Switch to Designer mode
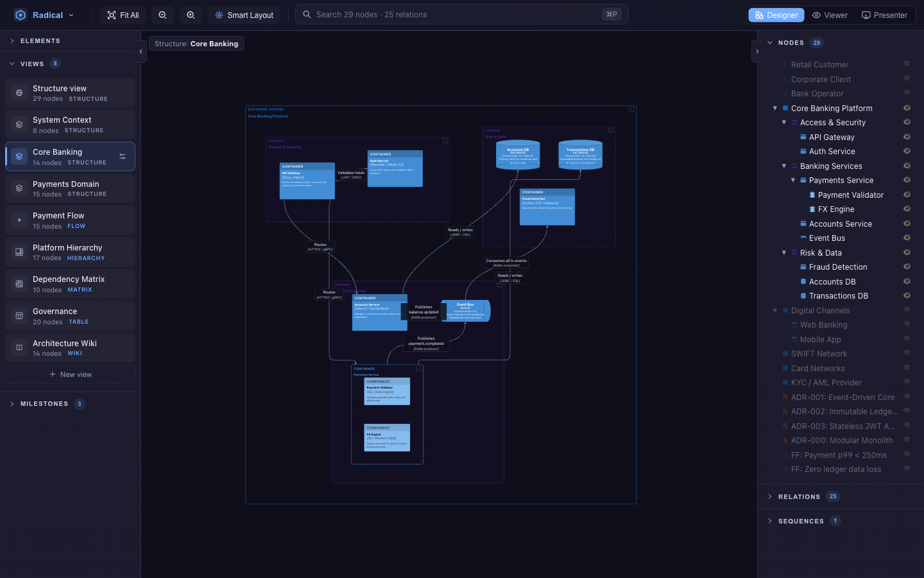Screen dimensions: 924x578 coord(776,15)
